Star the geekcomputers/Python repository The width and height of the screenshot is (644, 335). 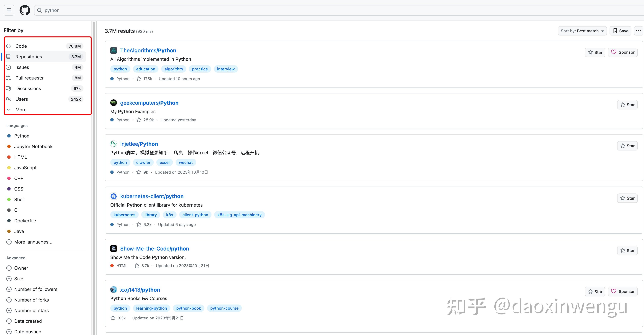[627, 105]
